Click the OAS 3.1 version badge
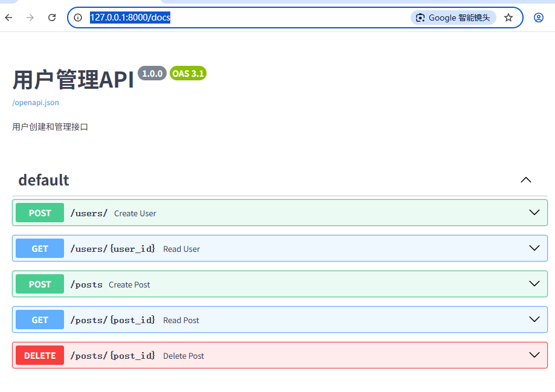This screenshot has width=555, height=392. pyautogui.click(x=188, y=73)
